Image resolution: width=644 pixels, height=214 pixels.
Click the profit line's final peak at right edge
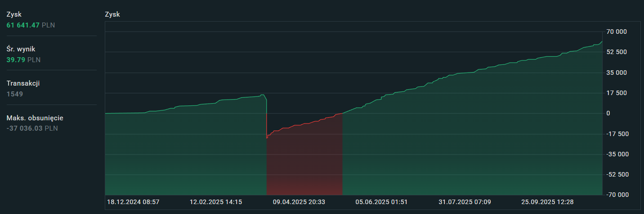(602, 41)
